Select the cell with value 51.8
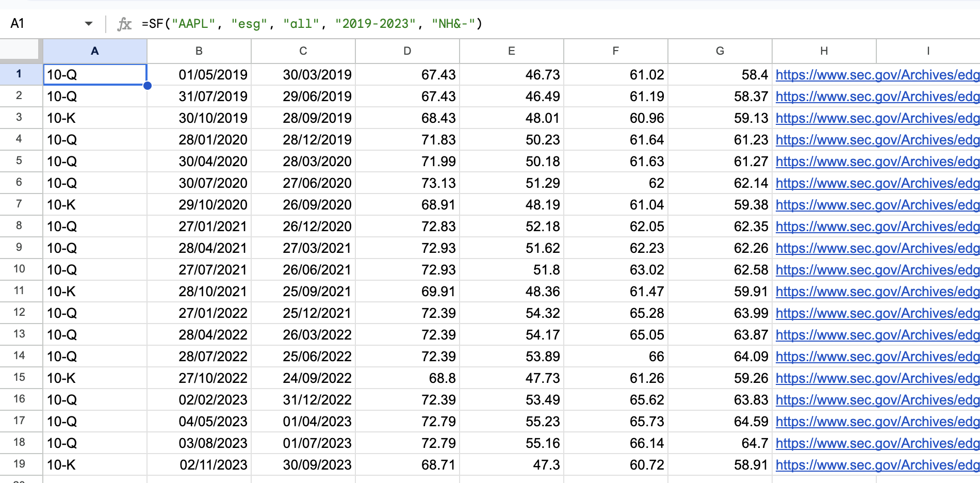980x483 pixels. [x=512, y=269]
